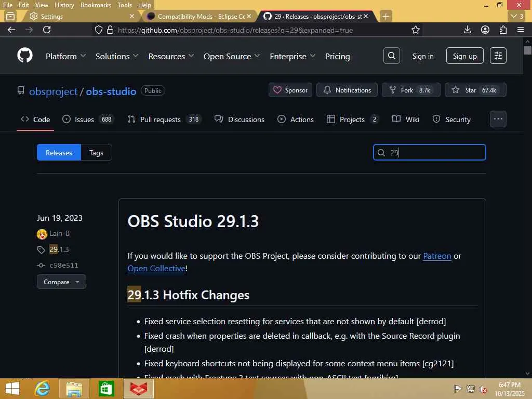Open appearance settings sliders button
The height and width of the screenshot is (399, 532).
pyautogui.click(x=498, y=56)
